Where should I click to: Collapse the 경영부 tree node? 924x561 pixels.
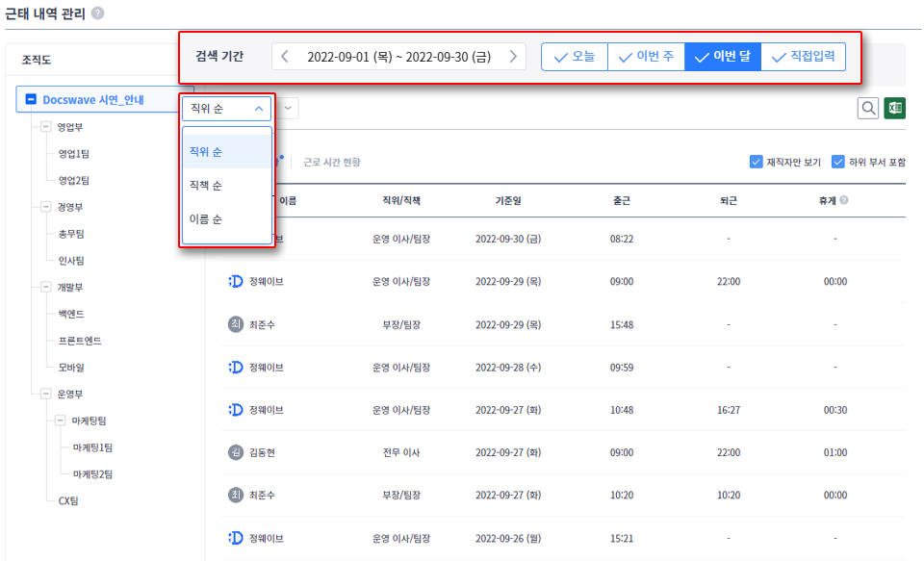[46, 207]
